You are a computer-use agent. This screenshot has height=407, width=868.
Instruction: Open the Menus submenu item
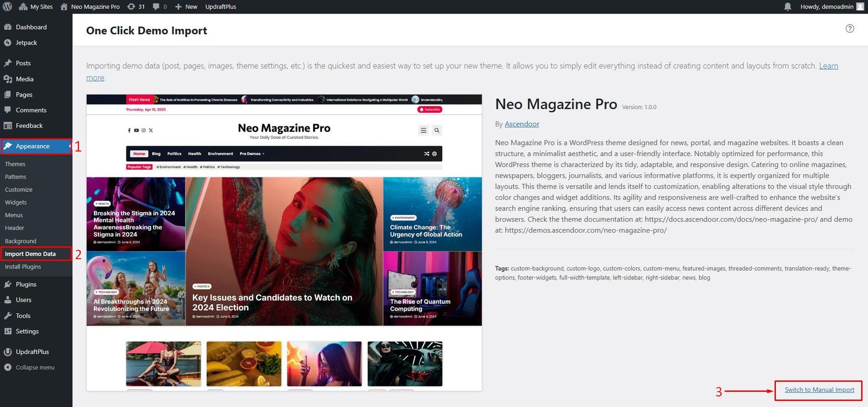[14, 215]
